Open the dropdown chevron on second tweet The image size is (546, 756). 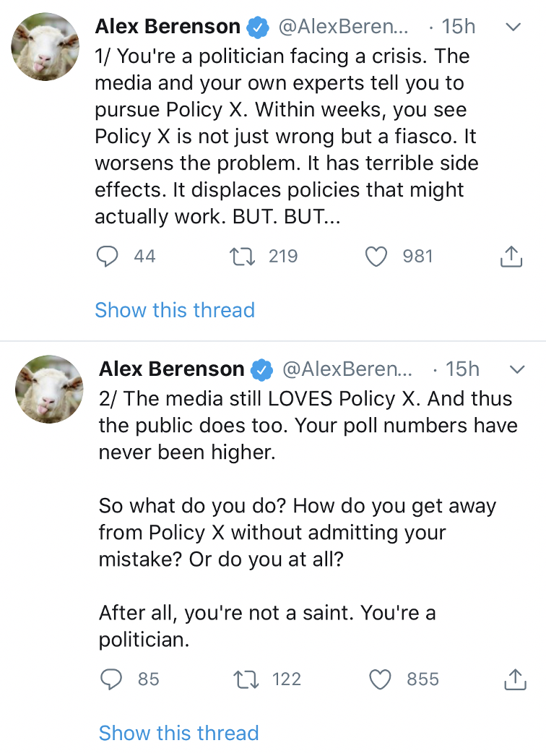pyautogui.click(x=517, y=369)
